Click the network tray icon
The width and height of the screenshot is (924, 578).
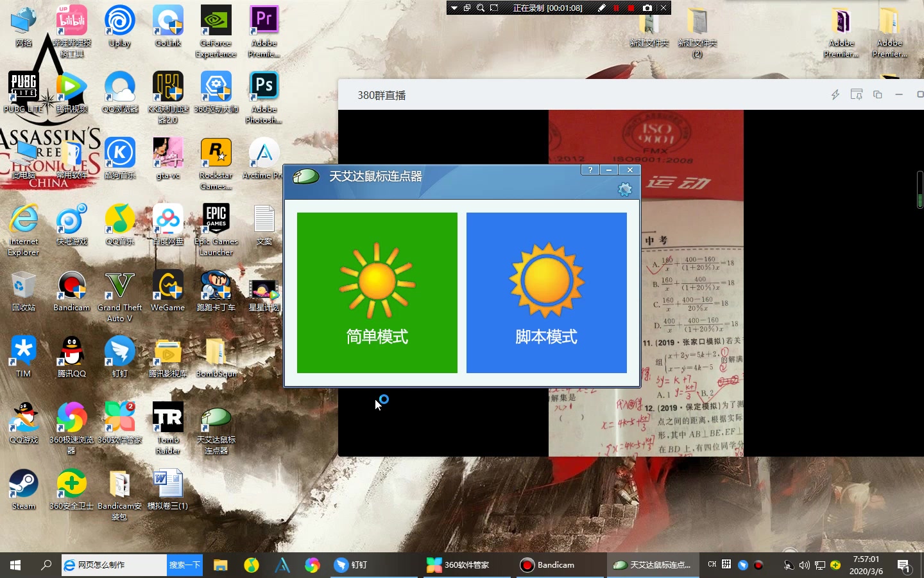[820, 565]
